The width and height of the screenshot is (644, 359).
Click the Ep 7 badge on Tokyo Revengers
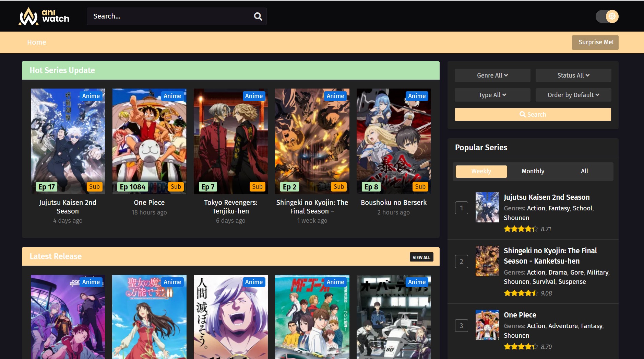208,187
